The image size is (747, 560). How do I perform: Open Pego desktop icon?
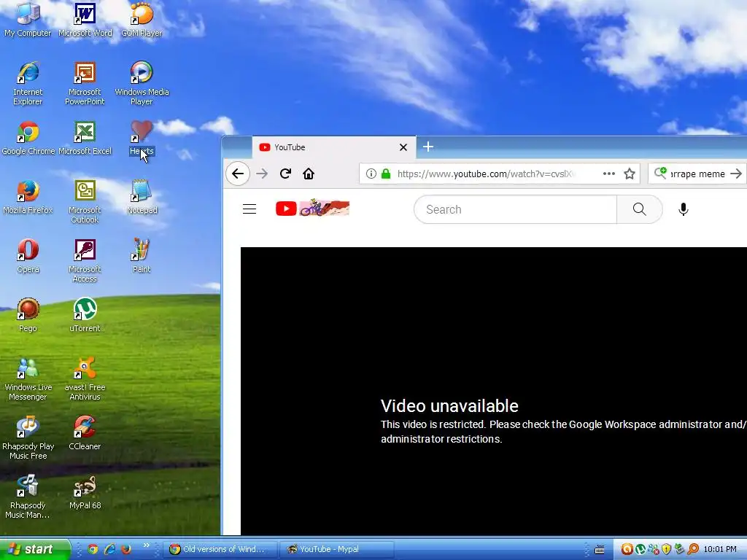28,315
